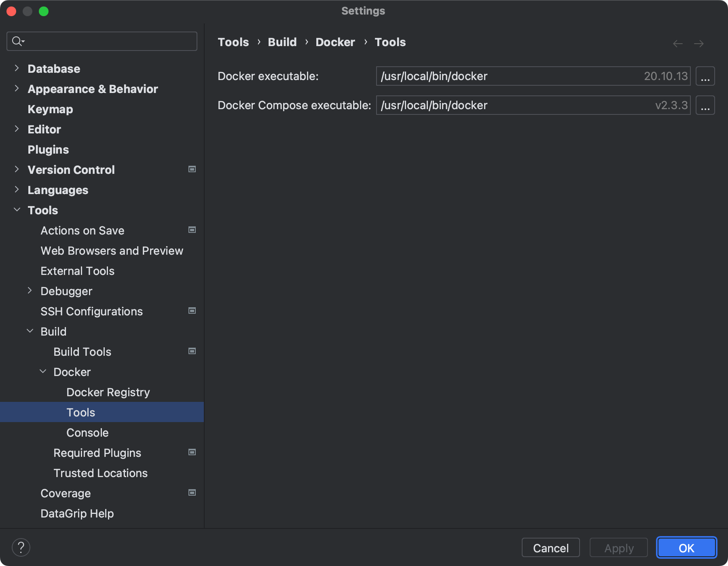
Task: Expand the Editor settings section
Action: tap(17, 129)
